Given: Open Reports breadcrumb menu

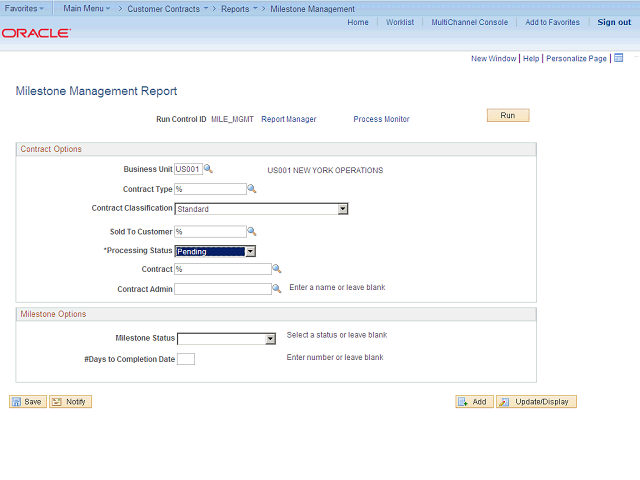Looking at the screenshot, I should [x=239, y=9].
